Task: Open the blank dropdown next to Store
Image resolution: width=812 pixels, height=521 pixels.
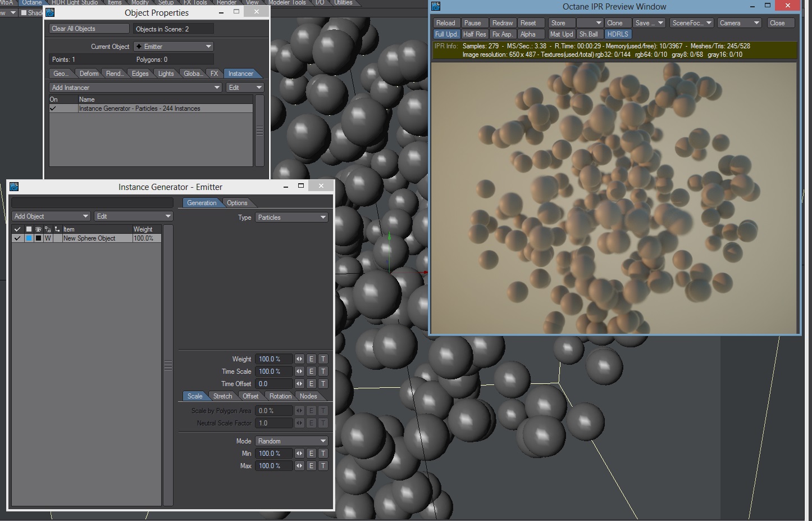Action: tap(590, 23)
